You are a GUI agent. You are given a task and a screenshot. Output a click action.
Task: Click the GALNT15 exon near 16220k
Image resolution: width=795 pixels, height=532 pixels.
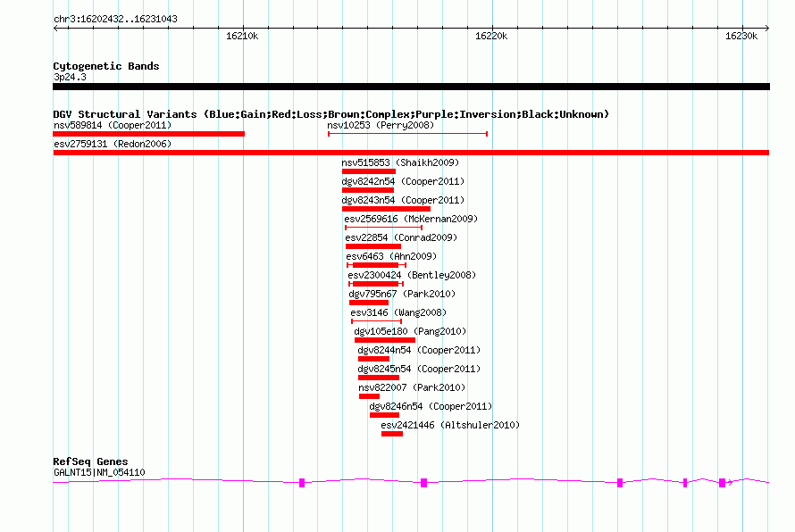[x=424, y=483]
